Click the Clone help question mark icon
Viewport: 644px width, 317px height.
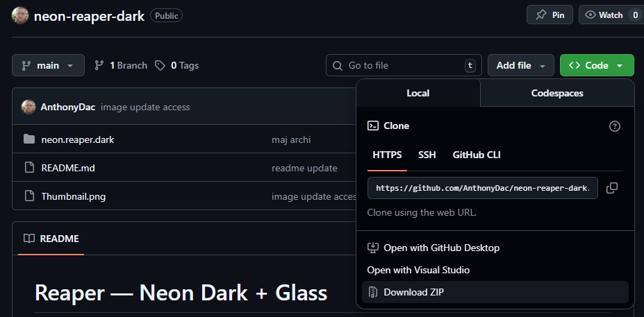point(614,126)
